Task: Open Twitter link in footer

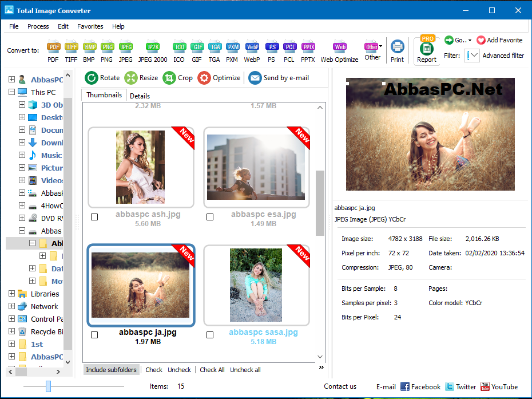Action: pyautogui.click(x=460, y=387)
